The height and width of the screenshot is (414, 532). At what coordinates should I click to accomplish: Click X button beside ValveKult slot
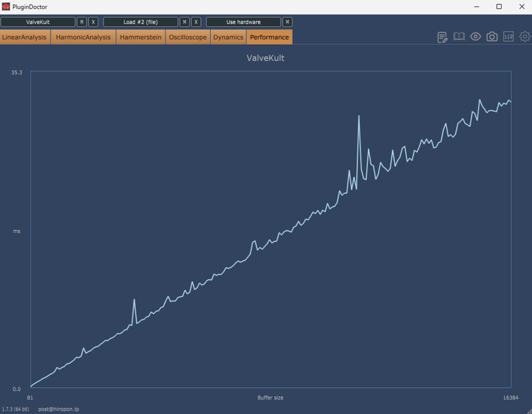[x=94, y=22]
